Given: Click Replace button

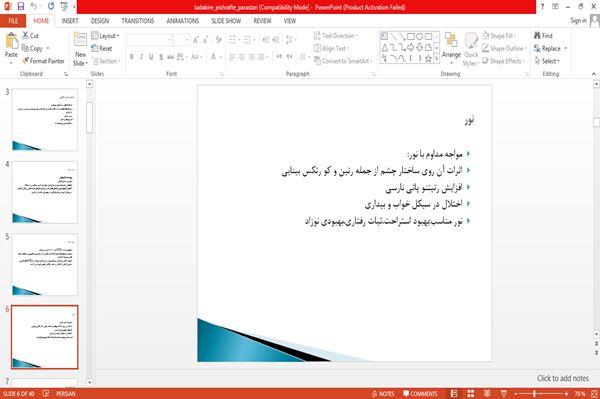Looking at the screenshot, I should [x=551, y=48].
